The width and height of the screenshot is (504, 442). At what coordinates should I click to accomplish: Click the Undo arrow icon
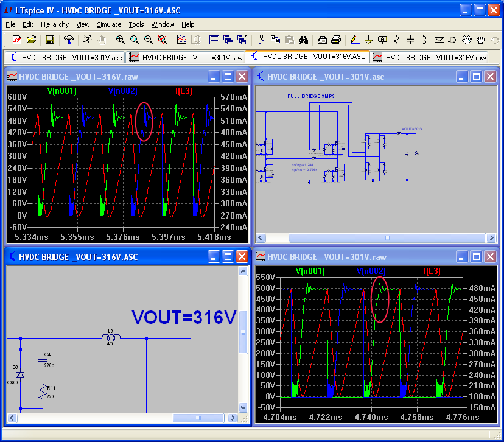[494, 40]
